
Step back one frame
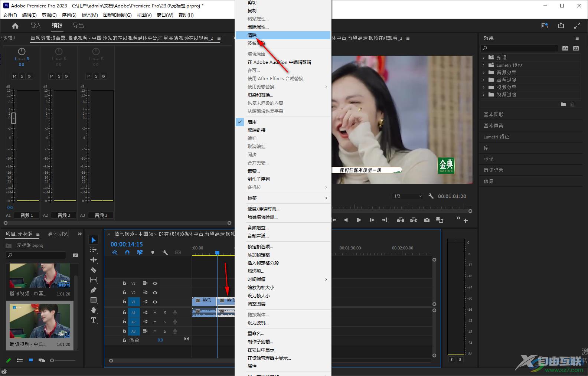point(346,220)
